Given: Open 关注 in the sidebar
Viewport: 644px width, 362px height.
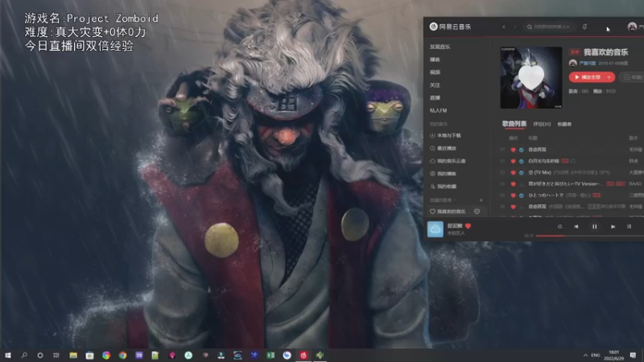Looking at the screenshot, I should (x=435, y=85).
